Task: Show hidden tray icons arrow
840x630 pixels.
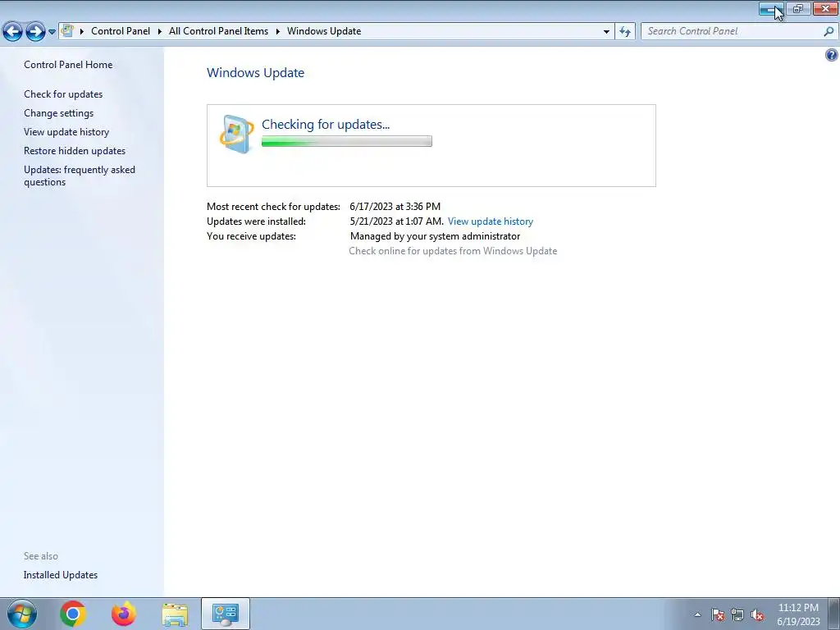Action: [x=697, y=614]
